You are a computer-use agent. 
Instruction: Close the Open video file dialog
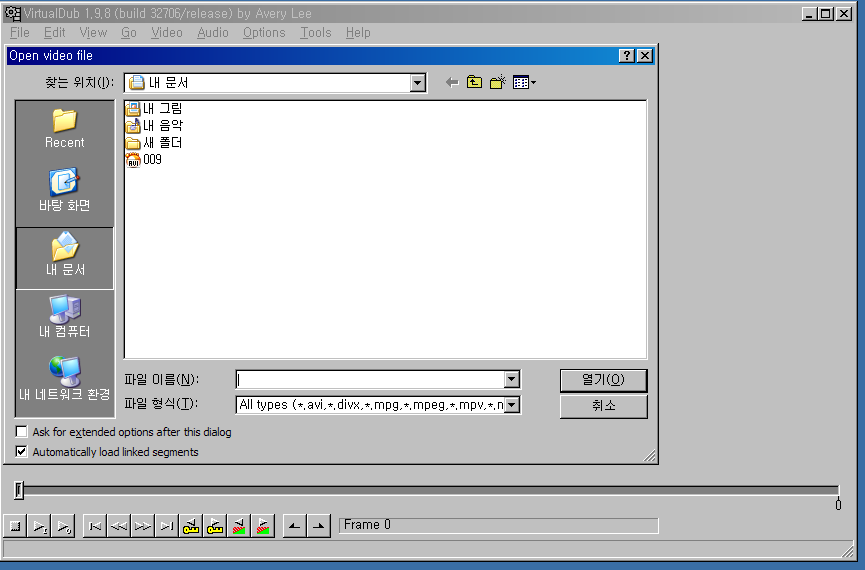644,56
